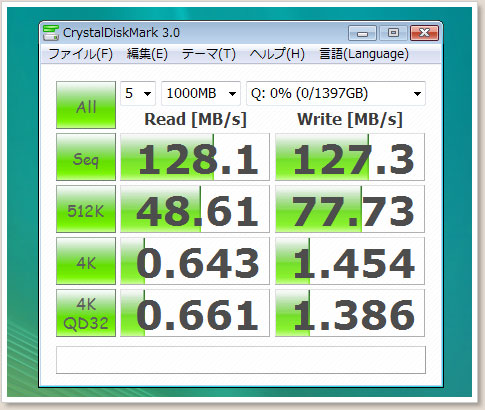The width and height of the screenshot is (485, 410).
Task: Open the 1000MB test size dropdown
Action: pyautogui.click(x=201, y=93)
